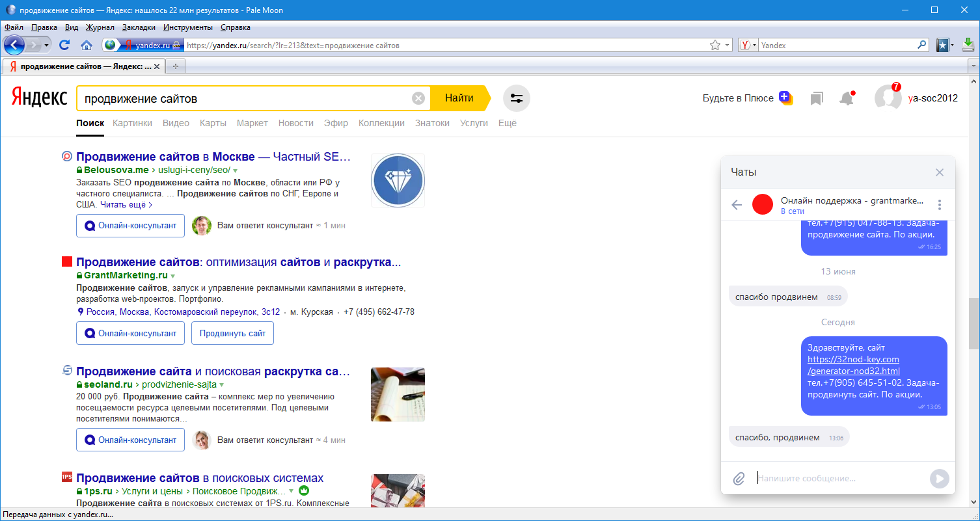The width and height of the screenshot is (980, 521).
Task: Click the magnifier in the browser search box
Action: coord(922,45)
